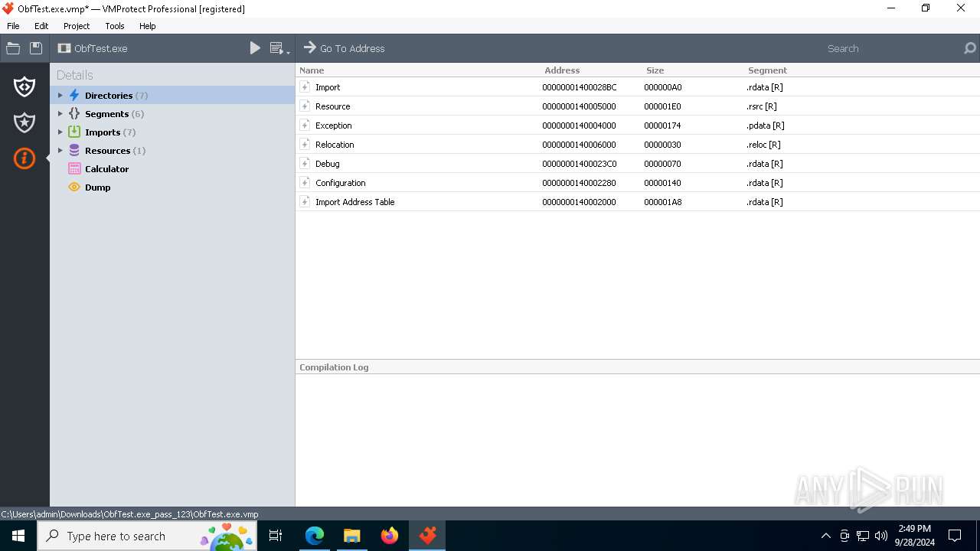Open the Calculator item
980x551 pixels.
pos(106,169)
